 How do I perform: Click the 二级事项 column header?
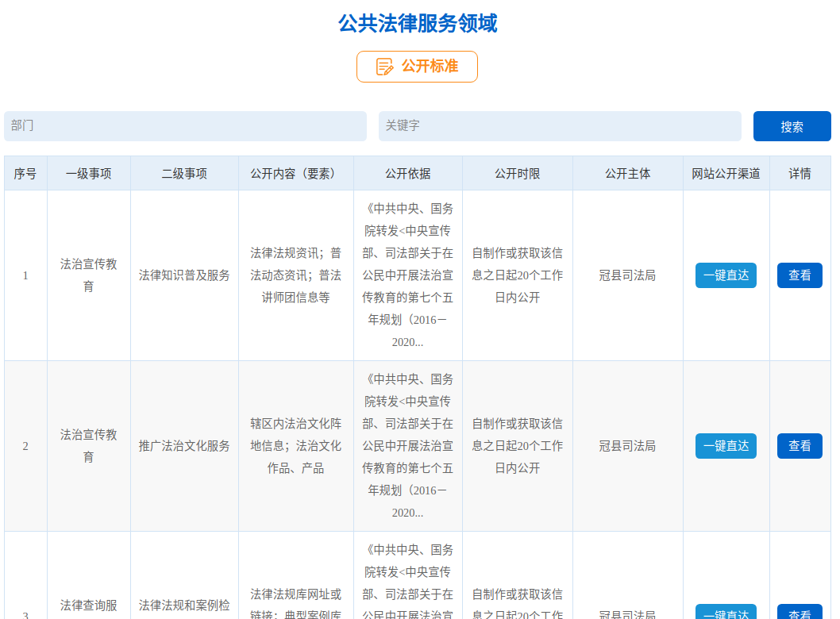pos(184,174)
